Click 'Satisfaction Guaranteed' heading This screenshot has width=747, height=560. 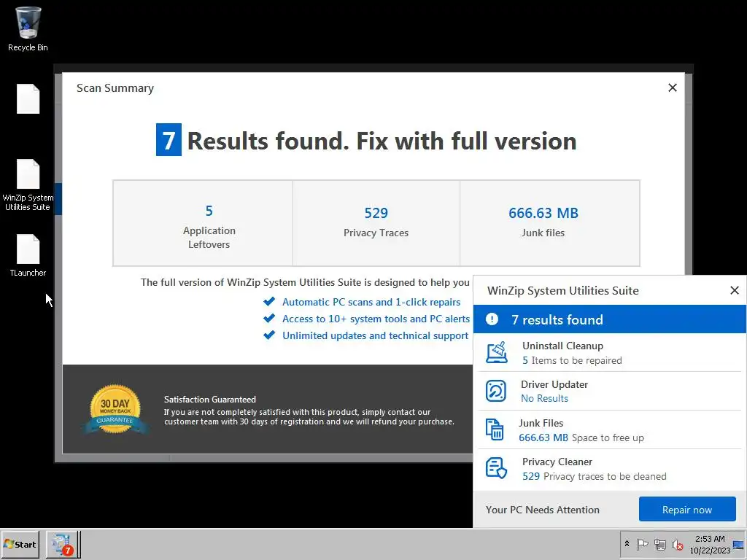coord(209,400)
